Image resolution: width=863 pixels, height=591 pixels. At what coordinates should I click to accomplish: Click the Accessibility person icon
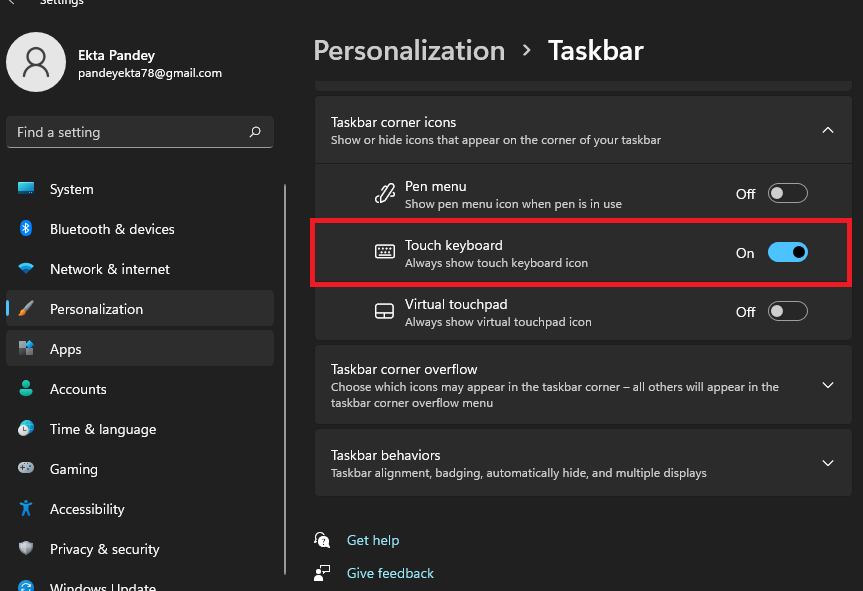click(26, 509)
